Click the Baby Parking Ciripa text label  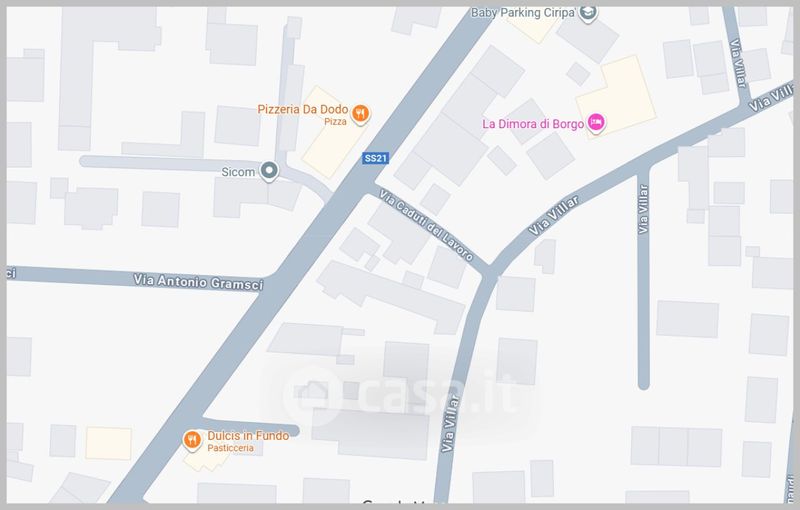(523, 13)
